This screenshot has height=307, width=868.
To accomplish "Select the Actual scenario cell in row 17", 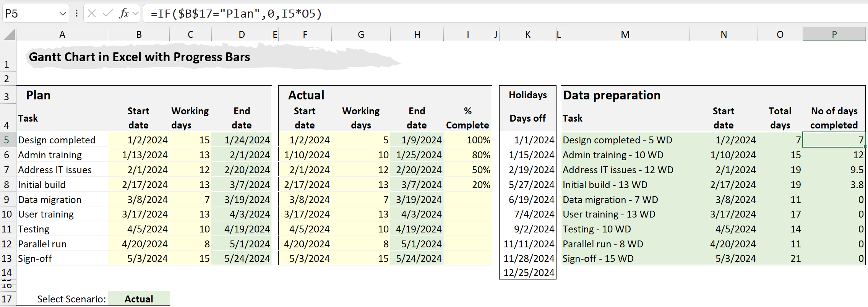I will point(139,299).
